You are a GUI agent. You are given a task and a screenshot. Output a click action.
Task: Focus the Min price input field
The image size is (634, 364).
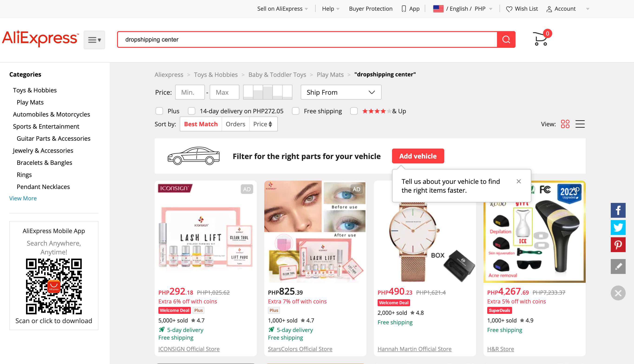pos(190,92)
